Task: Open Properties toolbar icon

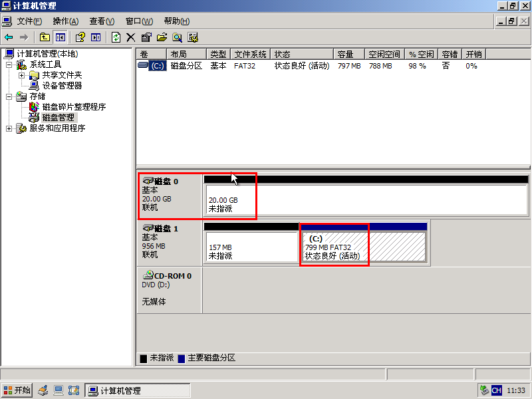Action: pyautogui.click(x=146, y=37)
